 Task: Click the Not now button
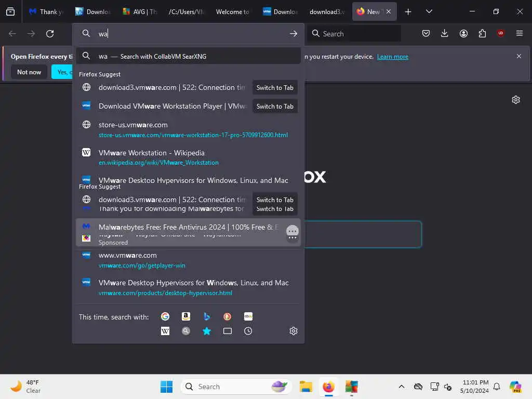click(29, 72)
